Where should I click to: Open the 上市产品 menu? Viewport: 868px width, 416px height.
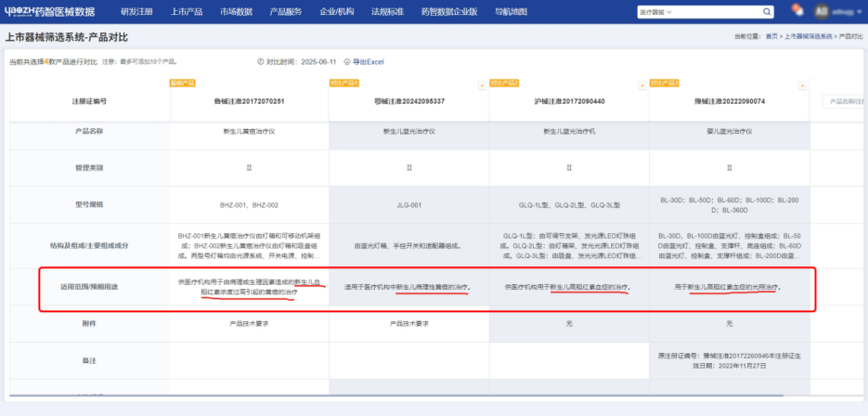pos(187,12)
